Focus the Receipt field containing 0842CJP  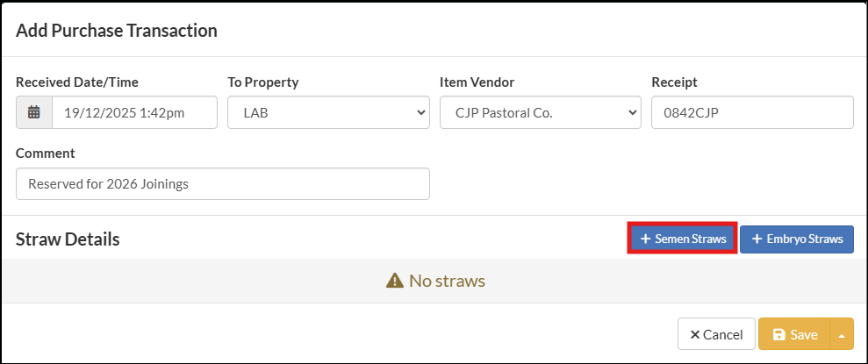coord(752,112)
